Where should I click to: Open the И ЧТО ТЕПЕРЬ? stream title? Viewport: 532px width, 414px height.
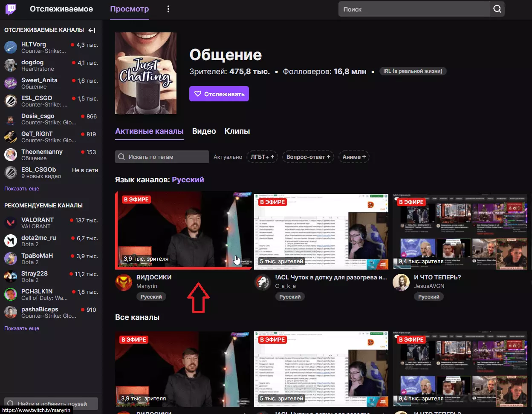(x=437, y=277)
